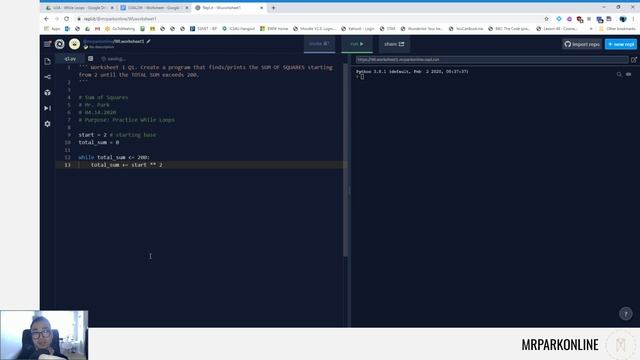Click the light blue diamond extension icon
The width and height of the screenshot is (640, 360).
click(x=559, y=19)
